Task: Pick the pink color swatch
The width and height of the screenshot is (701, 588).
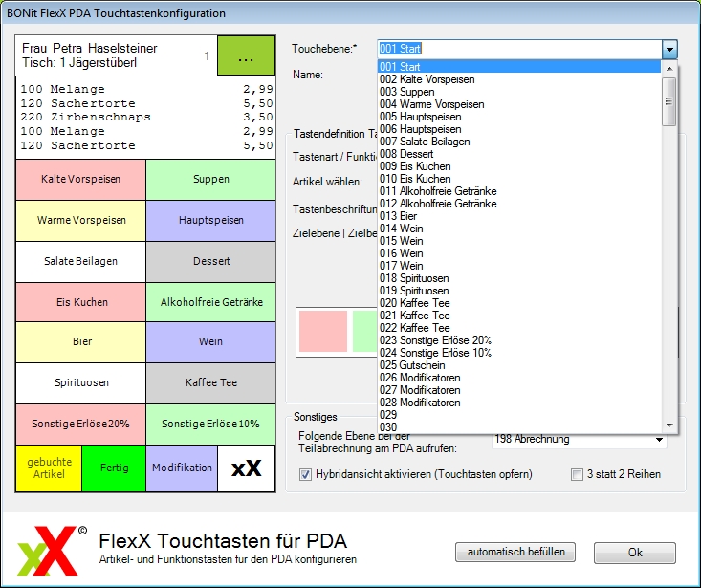Action: coord(323,331)
